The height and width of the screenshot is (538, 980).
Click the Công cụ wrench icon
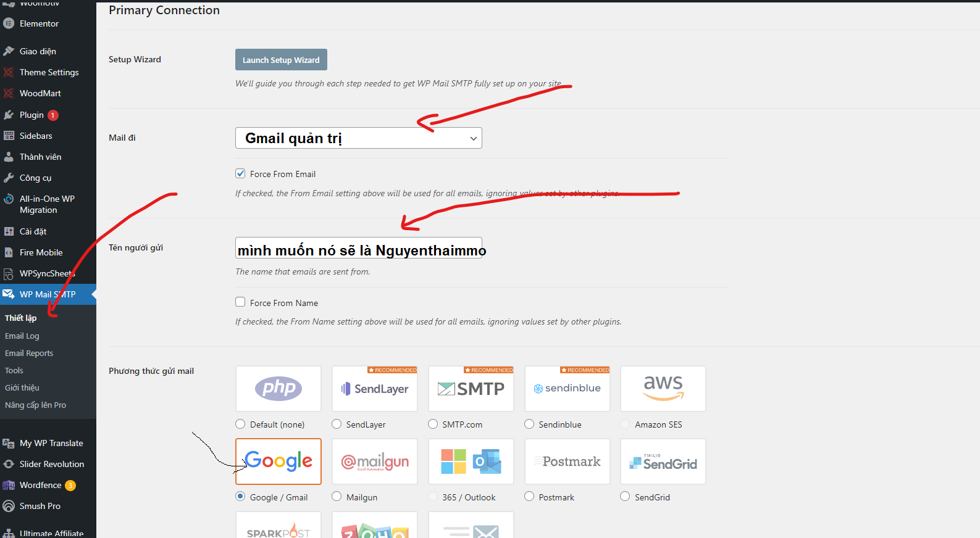pos(9,178)
